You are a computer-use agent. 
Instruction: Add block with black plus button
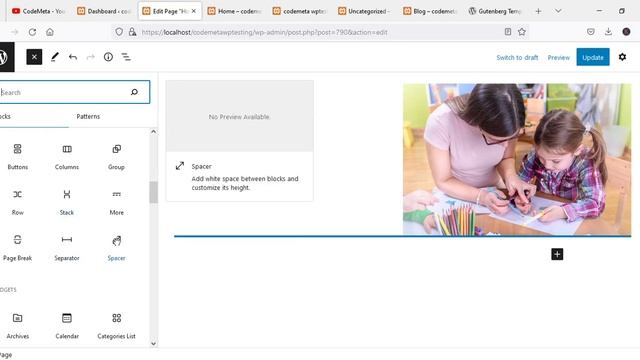[557, 254]
